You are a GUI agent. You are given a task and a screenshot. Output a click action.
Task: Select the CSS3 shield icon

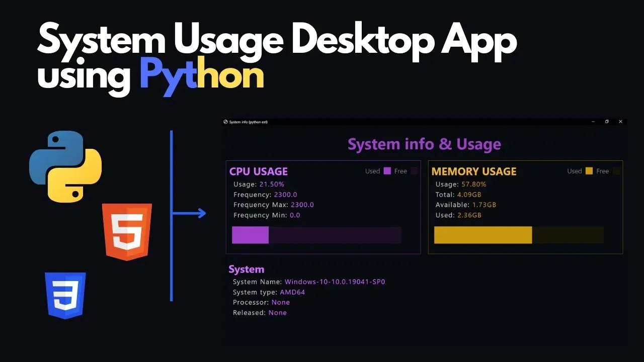point(65,295)
